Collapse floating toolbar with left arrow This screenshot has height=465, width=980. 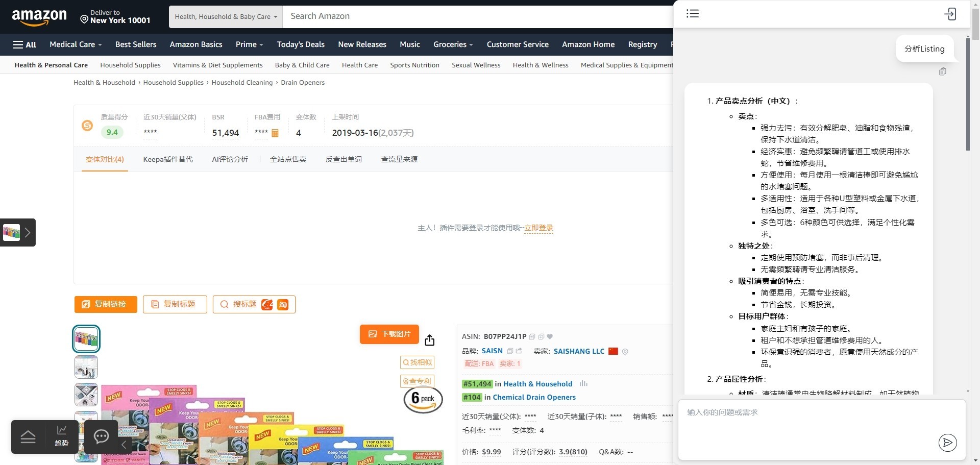[x=124, y=445]
